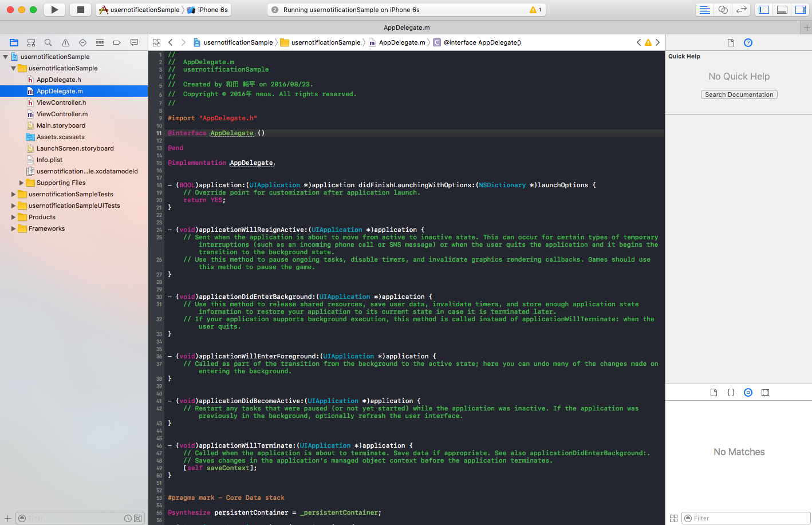This screenshot has width=812, height=525.
Task: Open the related items menu in jump bar
Action: tap(157, 42)
